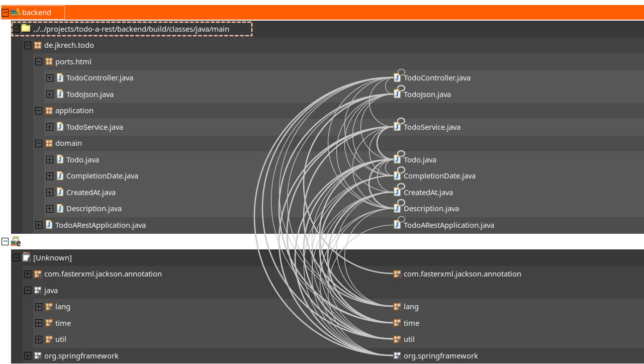Expand com.fasterxml.jackson.annotation package
The image size is (644, 364).
pos(27,274)
